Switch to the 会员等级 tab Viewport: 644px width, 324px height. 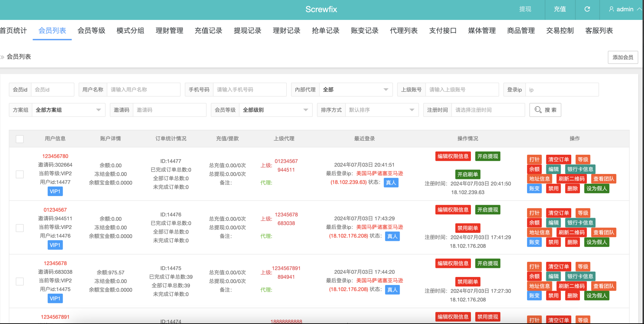(x=91, y=30)
